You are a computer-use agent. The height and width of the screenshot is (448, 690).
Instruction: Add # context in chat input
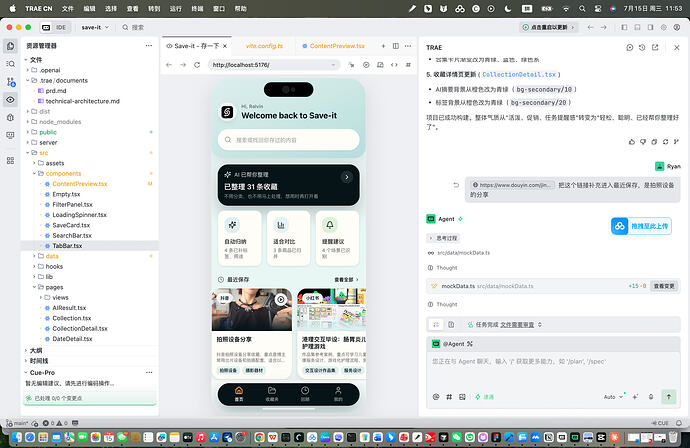tap(449, 397)
